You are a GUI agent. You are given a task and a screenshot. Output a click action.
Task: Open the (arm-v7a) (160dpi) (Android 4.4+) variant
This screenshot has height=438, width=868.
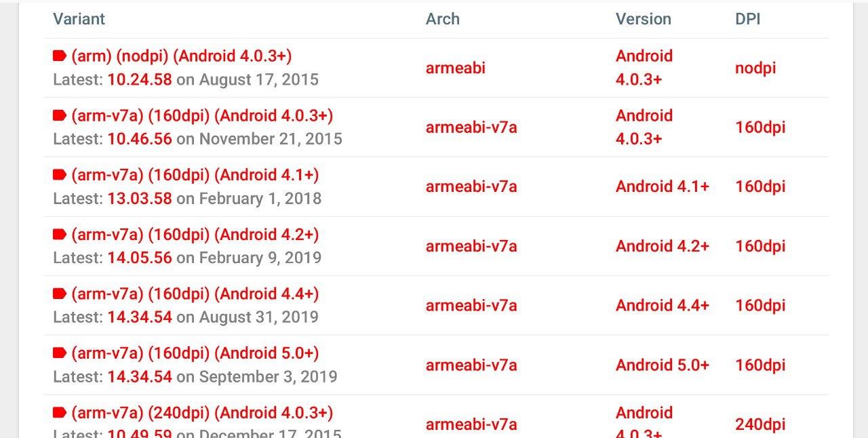click(195, 294)
